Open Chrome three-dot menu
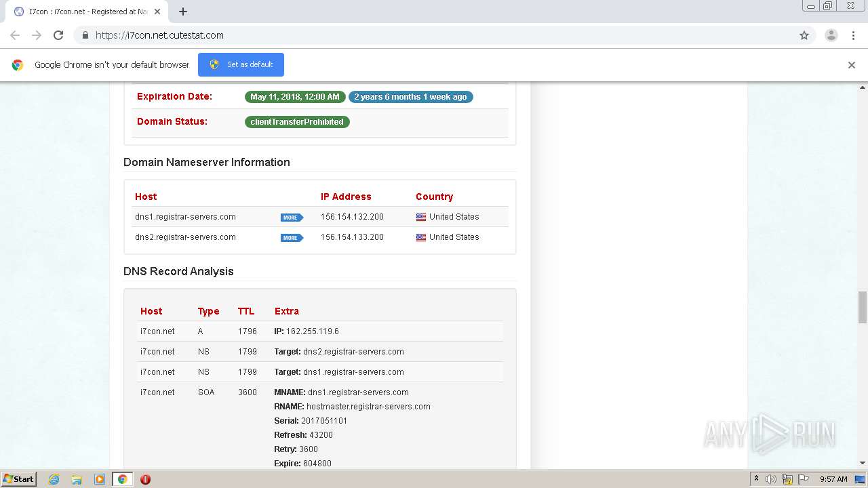Image resolution: width=868 pixels, height=488 pixels. pos(854,35)
